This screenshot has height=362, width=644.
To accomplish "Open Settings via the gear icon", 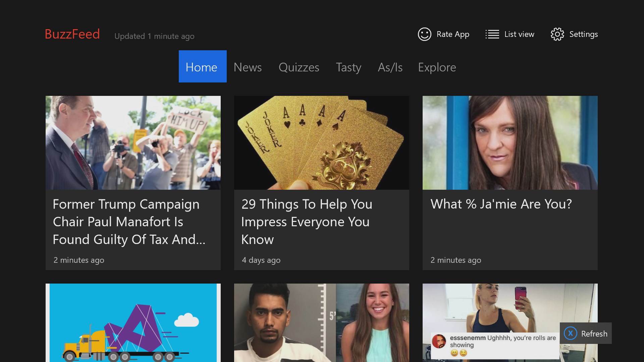I will point(557,34).
